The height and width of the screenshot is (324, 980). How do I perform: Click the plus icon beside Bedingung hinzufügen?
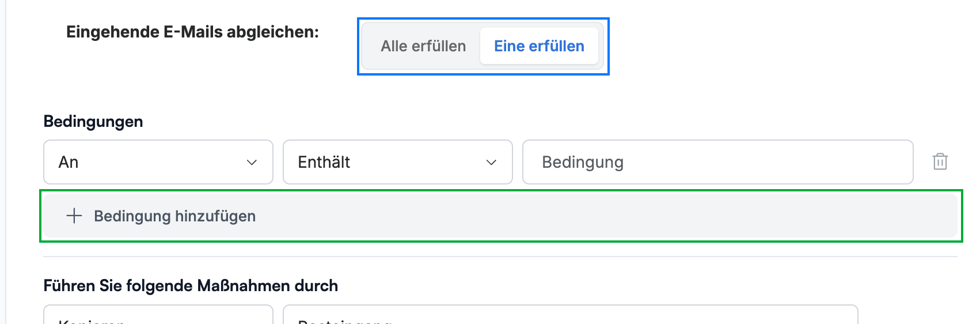point(74,216)
